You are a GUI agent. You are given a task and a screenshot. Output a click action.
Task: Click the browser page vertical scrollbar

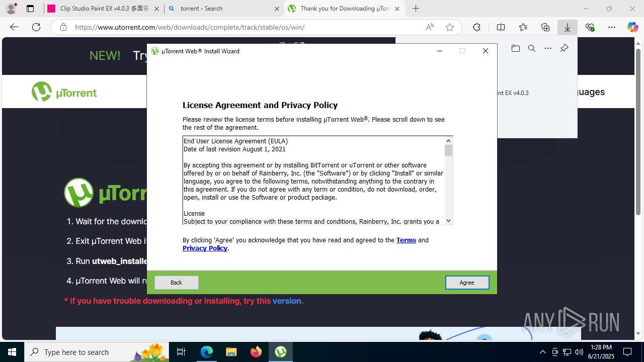(x=638, y=132)
